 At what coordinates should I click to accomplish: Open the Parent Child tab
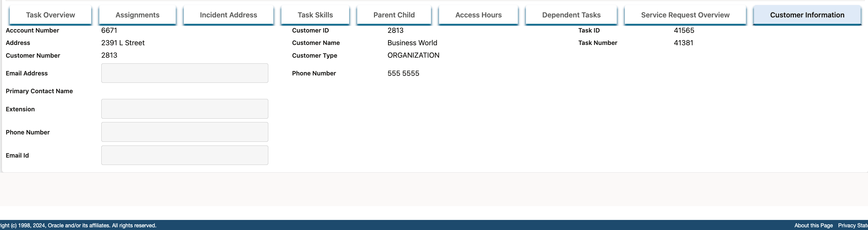394,15
